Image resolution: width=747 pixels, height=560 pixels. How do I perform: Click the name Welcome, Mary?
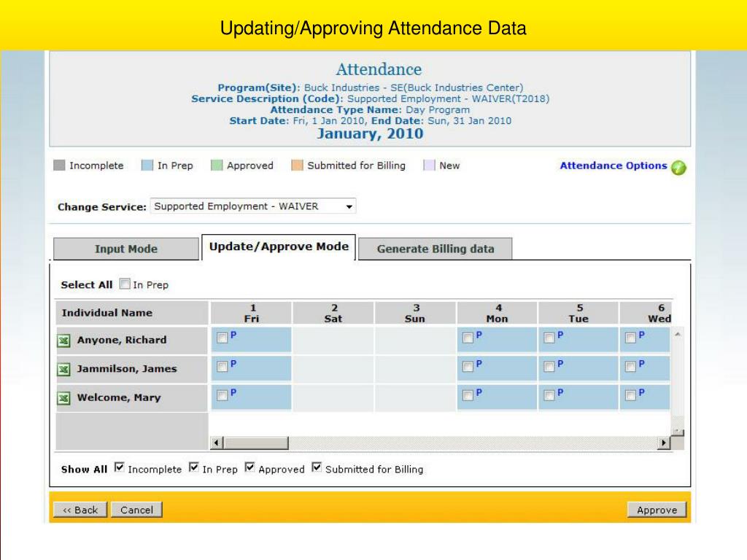pyautogui.click(x=119, y=397)
